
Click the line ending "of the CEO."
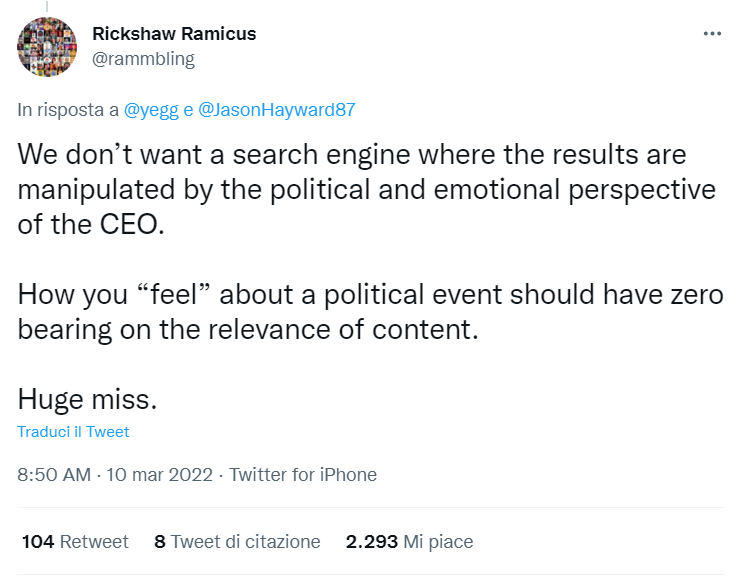(90, 225)
